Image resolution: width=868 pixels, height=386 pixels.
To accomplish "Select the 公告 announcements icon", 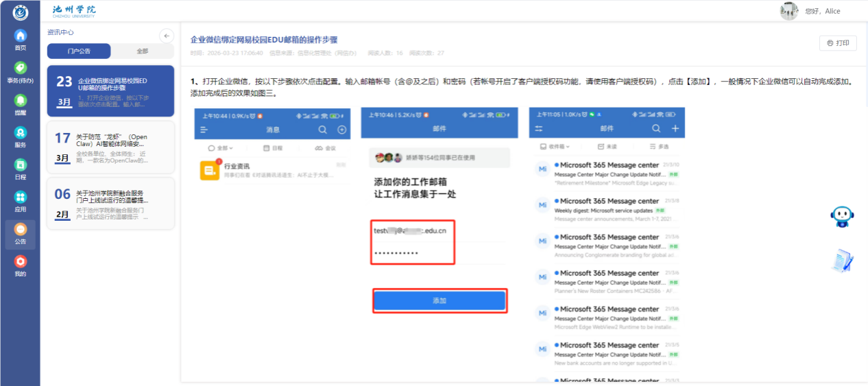I will pos(21,233).
